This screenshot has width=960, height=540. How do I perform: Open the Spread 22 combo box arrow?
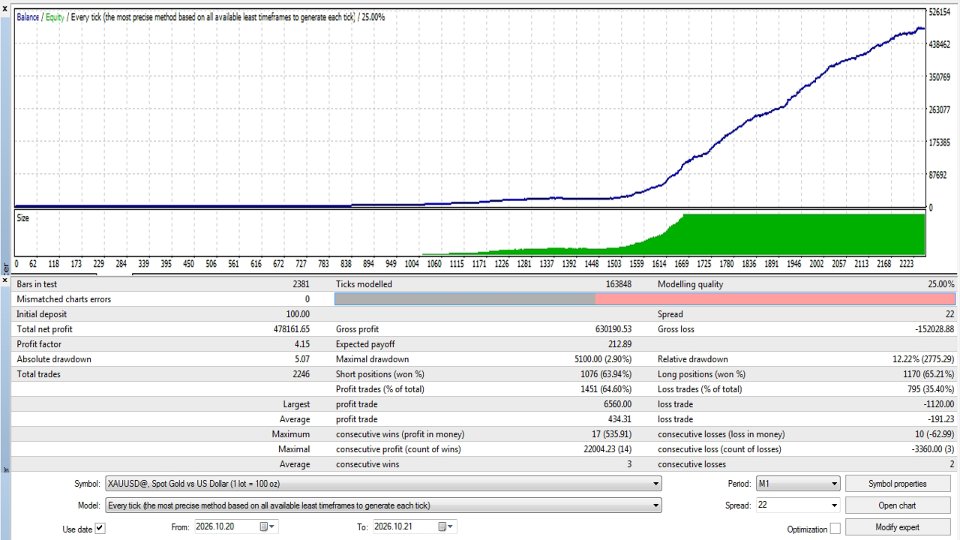(834, 506)
